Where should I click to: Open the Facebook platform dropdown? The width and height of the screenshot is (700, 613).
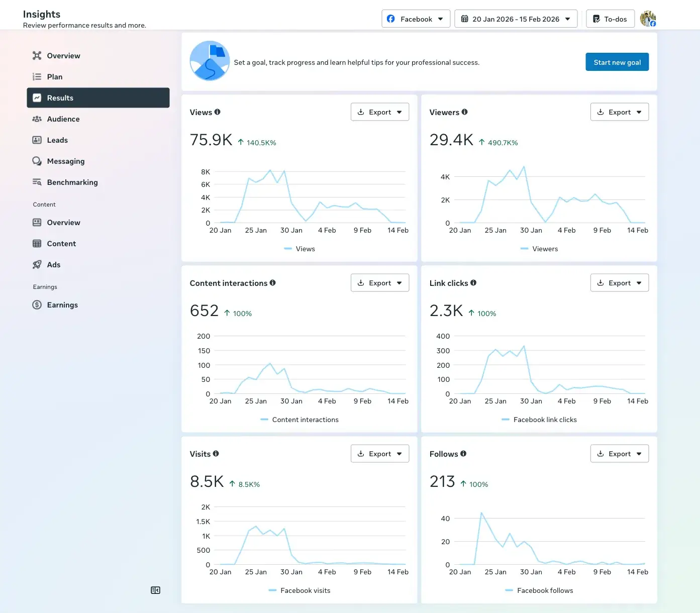pyautogui.click(x=416, y=19)
